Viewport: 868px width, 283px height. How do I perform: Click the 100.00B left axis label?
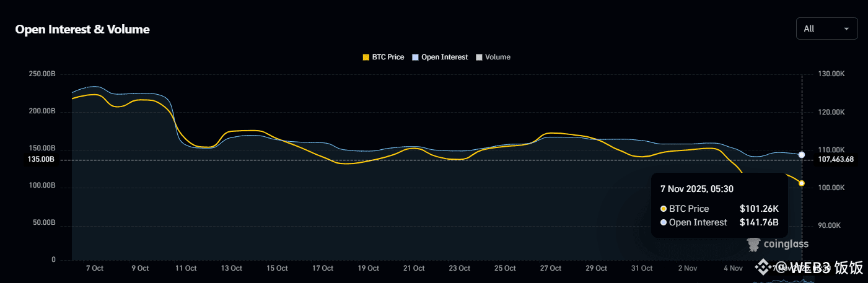(x=42, y=186)
